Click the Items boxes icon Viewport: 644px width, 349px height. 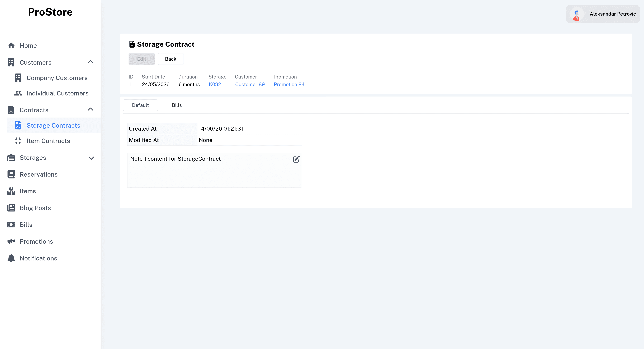[11, 191]
